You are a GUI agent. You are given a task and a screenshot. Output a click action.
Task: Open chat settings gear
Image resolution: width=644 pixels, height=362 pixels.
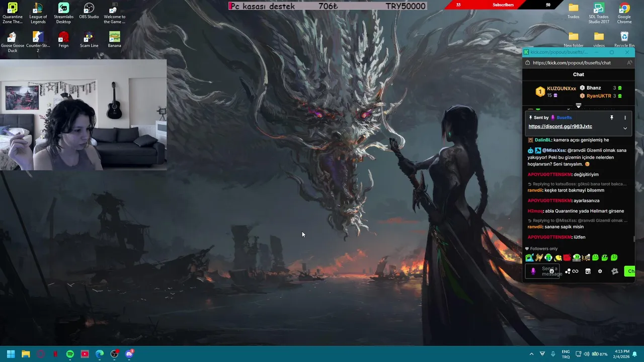coord(600,271)
